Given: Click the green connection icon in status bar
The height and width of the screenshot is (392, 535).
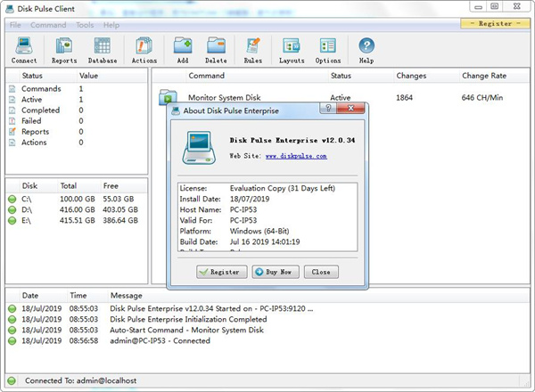Looking at the screenshot, I should point(12,380).
